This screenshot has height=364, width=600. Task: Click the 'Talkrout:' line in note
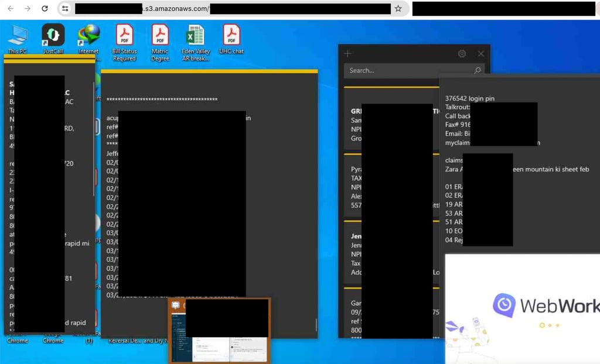pos(457,107)
